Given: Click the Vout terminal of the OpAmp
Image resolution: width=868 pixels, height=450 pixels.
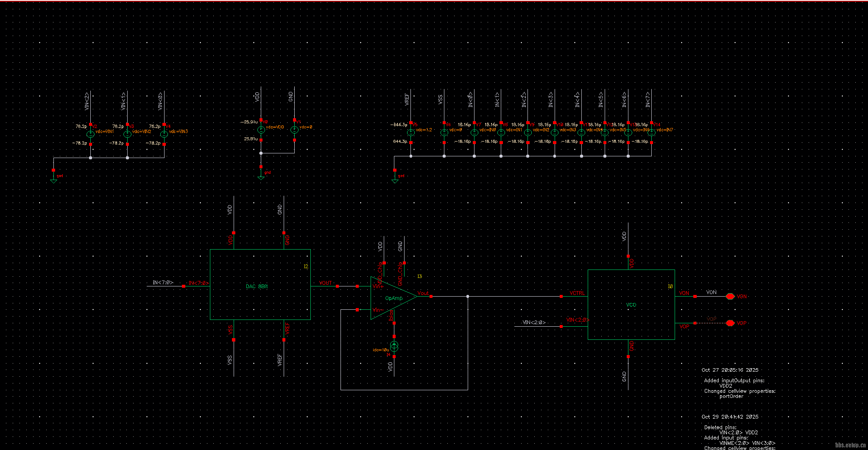Looking at the screenshot, I should [431, 297].
